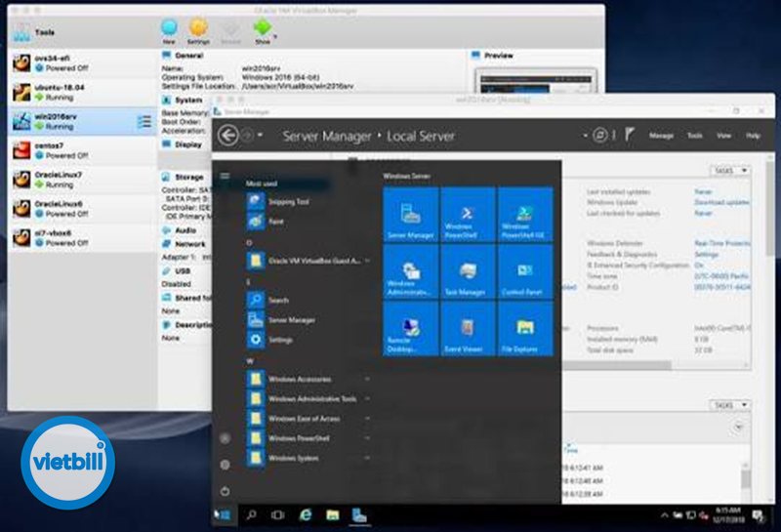This screenshot has height=532, width=781.
Task: Open the lower TASKS dropdown
Action: tap(730, 405)
